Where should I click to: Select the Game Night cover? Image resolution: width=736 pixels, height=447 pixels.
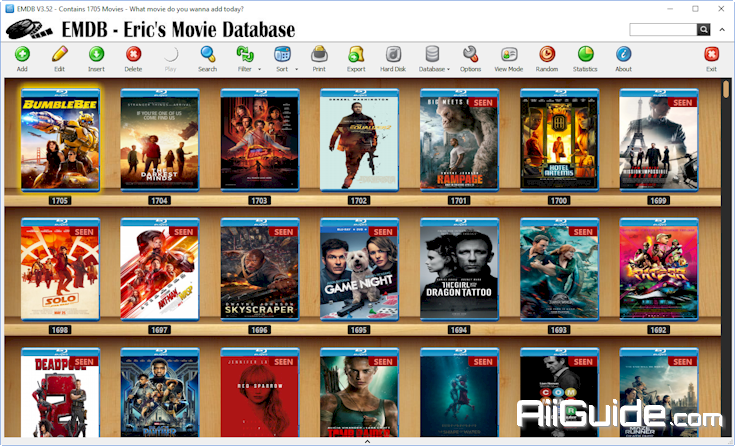tap(359, 270)
